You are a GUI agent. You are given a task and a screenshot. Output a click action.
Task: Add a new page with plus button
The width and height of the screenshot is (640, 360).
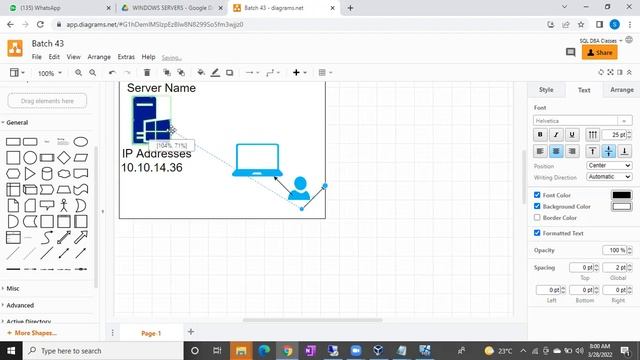tap(191, 332)
